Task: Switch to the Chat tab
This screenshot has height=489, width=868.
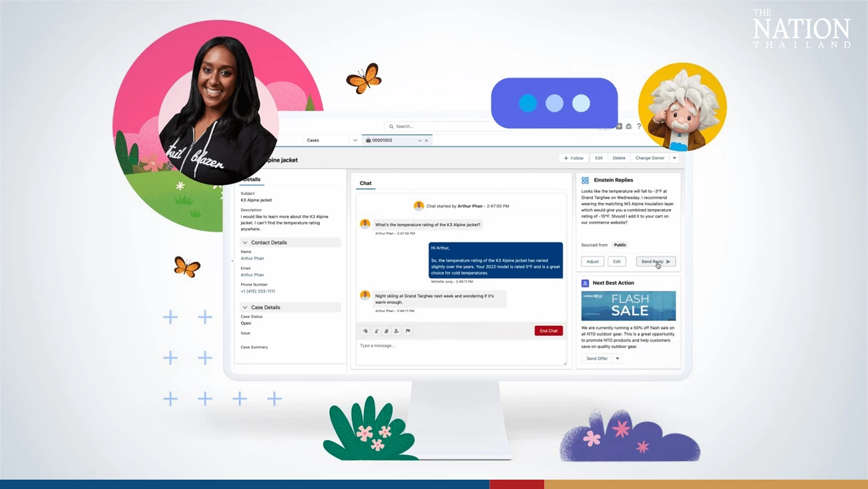Action: (x=365, y=183)
